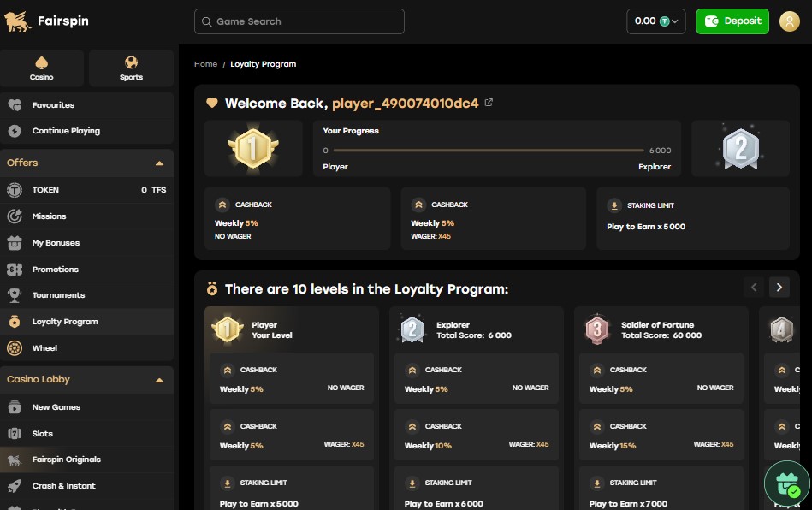Open the Sports tab
Image resolution: width=812 pixels, height=510 pixels.
pyautogui.click(x=131, y=68)
